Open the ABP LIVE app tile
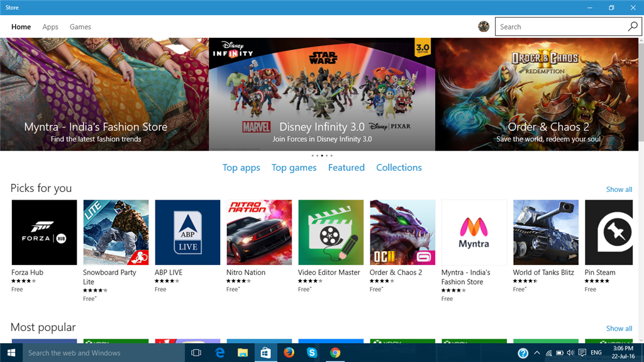 coord(187,232)
